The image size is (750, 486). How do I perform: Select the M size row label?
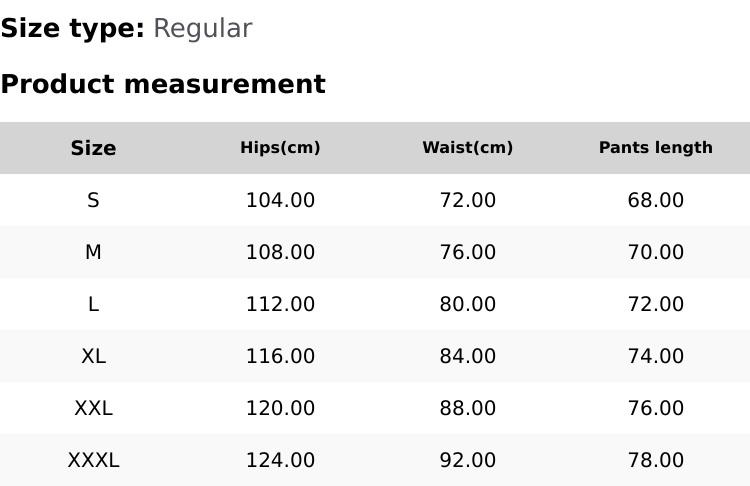(93, 252)
